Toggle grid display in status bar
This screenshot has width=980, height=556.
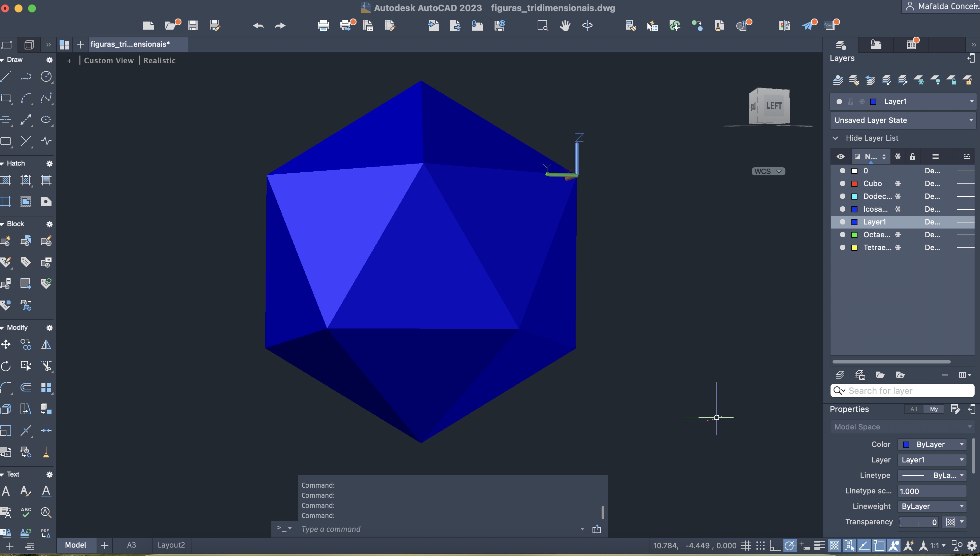tap(745, 545)
